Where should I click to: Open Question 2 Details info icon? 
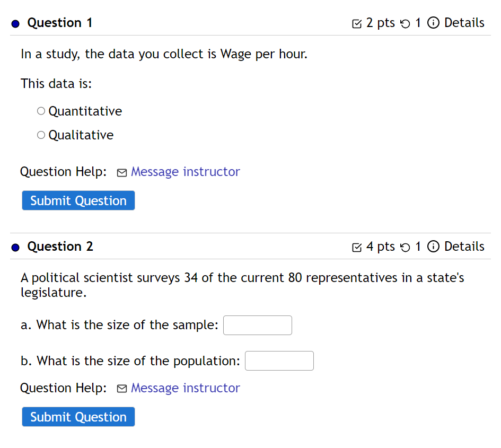pyautogui.click(x=433, y=247)
